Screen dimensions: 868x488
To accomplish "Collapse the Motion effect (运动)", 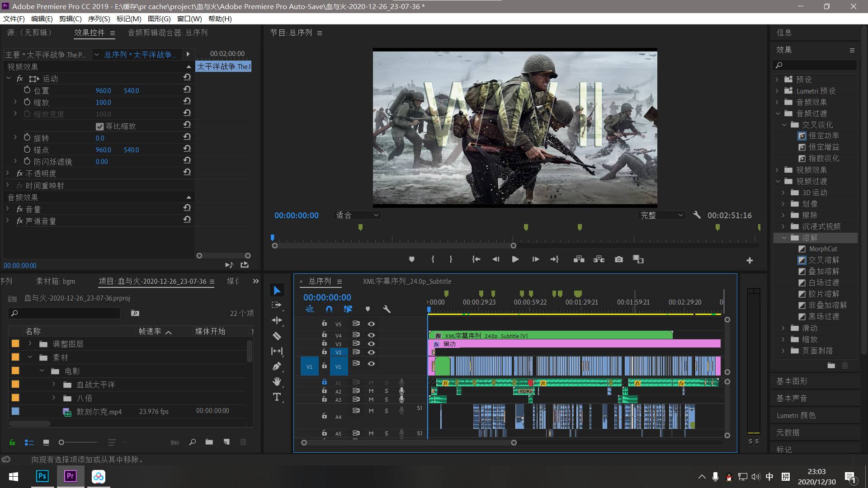I will coord(8,78).
